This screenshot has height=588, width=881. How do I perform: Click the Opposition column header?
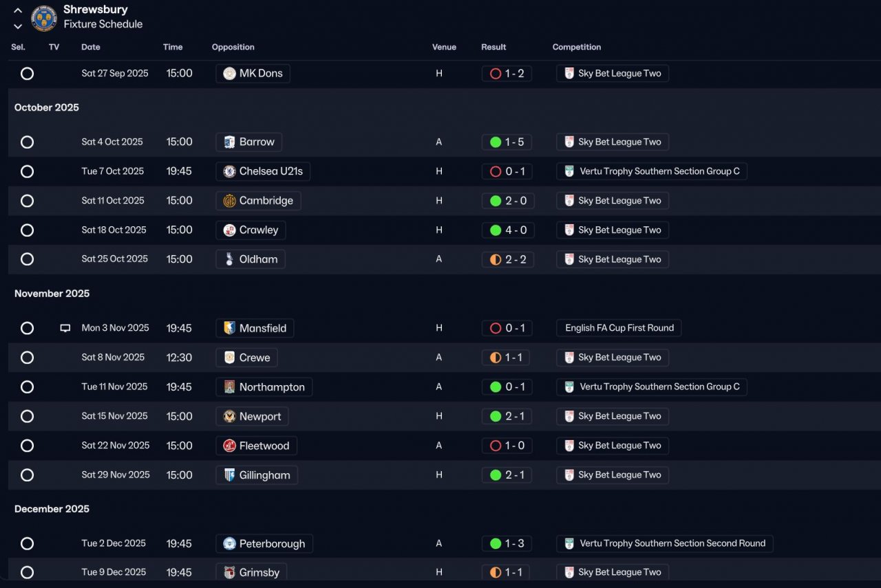coord(233,47)
